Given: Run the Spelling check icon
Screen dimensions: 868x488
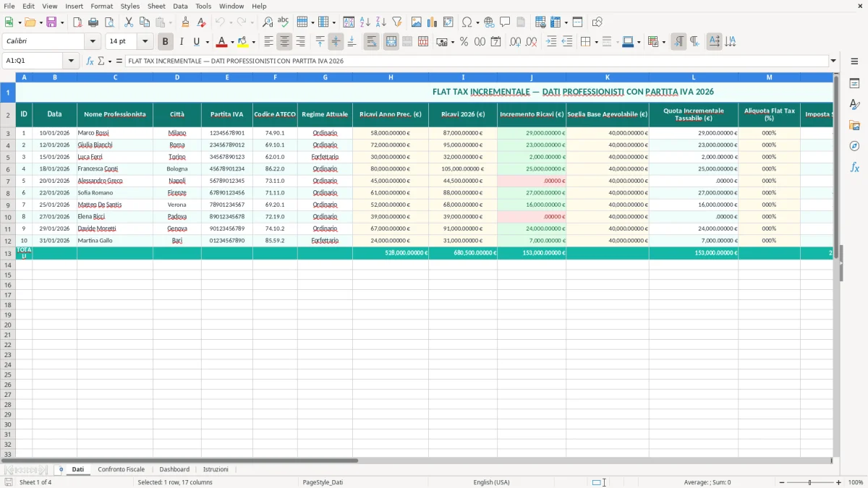Looking at the screenshot, I should click(x=284, y=22).
